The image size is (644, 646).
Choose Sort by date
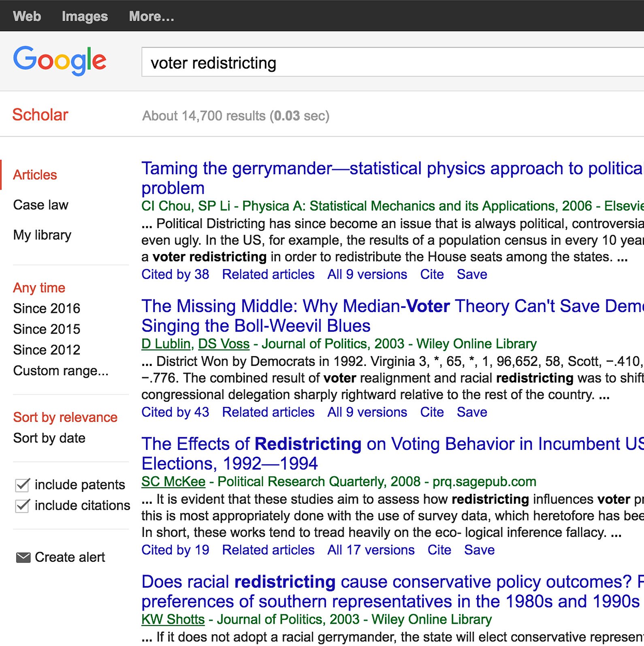[x=49, y=438]
